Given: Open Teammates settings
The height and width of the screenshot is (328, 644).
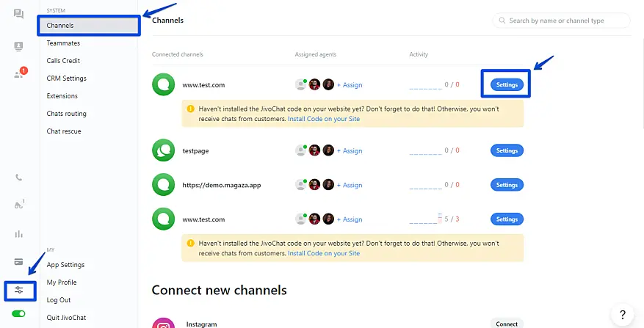Looking at the screenshot, I should (x=63, y=43).
